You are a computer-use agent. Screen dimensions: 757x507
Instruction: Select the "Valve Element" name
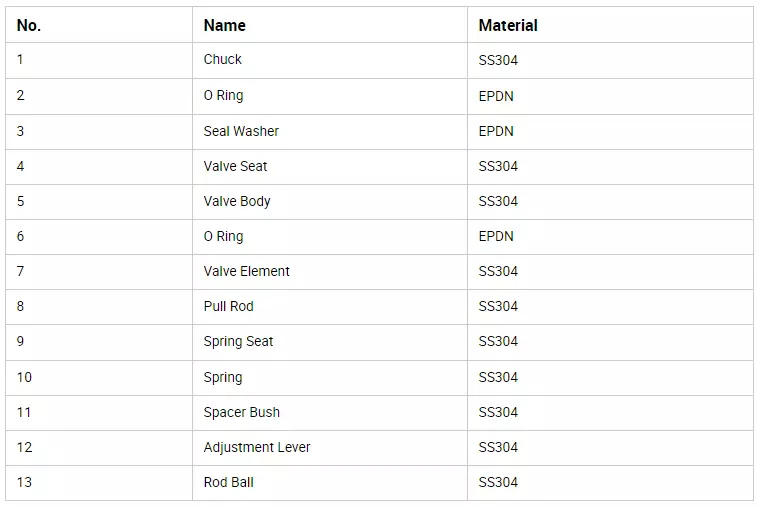tap(246, 271)
